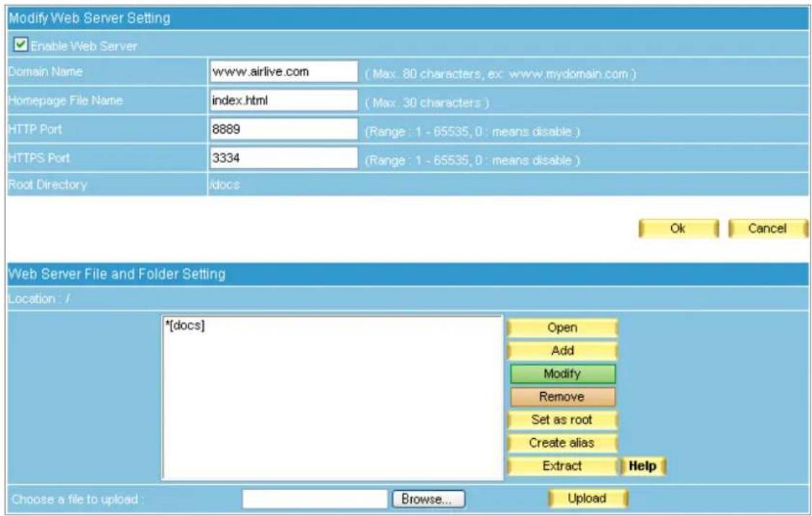812x516 pixels.
Task: Focus the Homepage File Name field
Action: click(x=284, y=101)
